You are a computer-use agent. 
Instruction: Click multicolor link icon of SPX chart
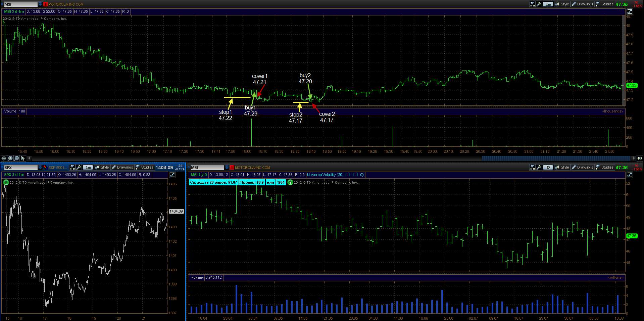coord(45,167)
